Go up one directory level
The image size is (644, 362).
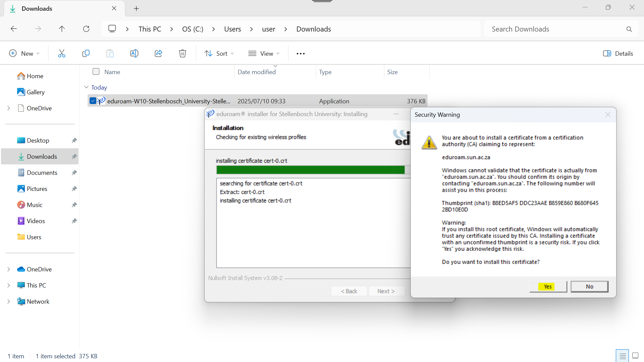pyautogui.click(x=62, y=29)
